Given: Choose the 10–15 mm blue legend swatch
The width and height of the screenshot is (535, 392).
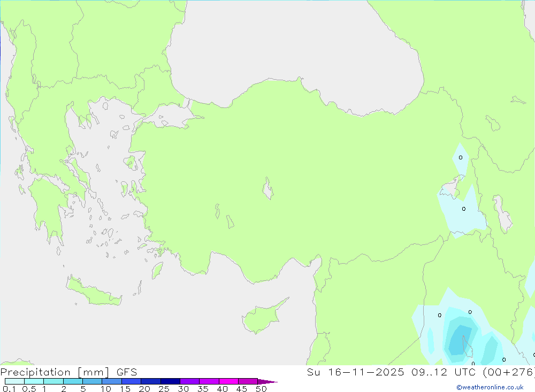Looking at the screenshot, I should pyautogui.click(x=112, y=381).
